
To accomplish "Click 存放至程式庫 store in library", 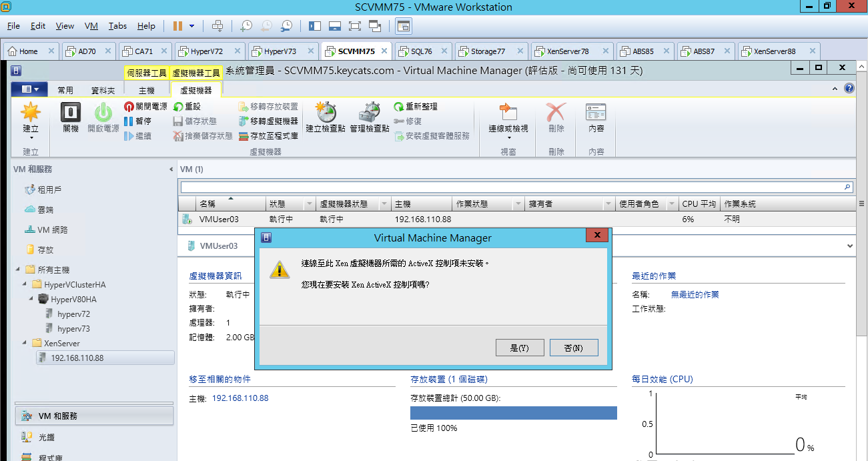I will click(268, 136).
